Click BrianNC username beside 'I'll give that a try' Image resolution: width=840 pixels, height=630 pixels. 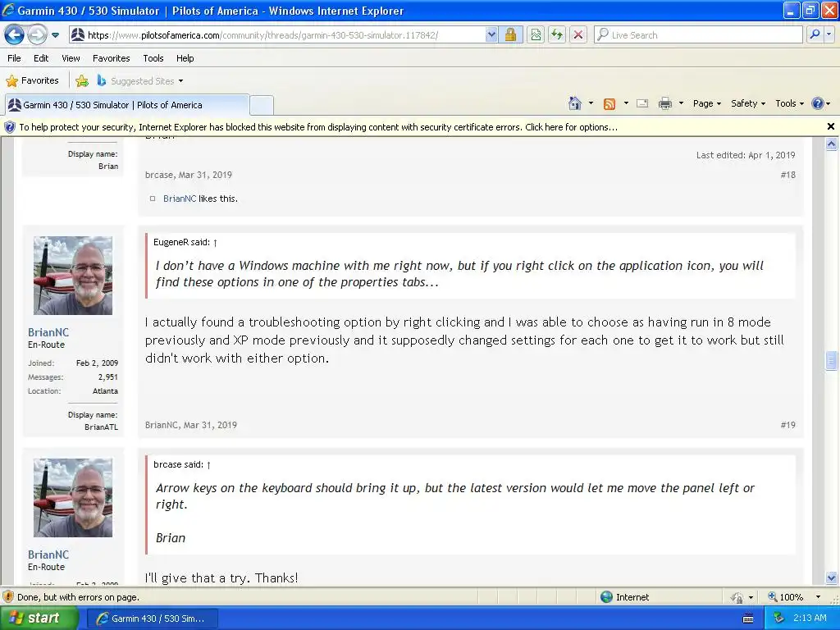point(48,555)
